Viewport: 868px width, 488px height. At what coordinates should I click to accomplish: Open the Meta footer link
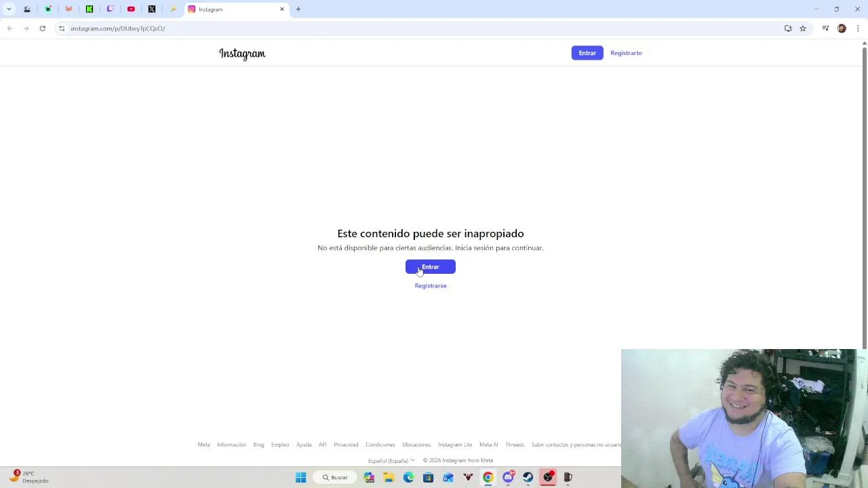[203, 445]
